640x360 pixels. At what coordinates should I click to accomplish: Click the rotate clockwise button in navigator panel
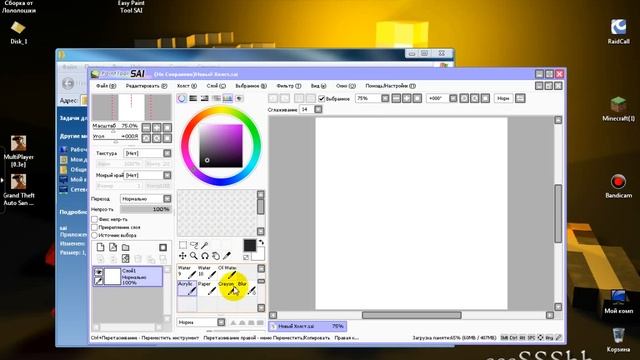(x=157, y=138)
